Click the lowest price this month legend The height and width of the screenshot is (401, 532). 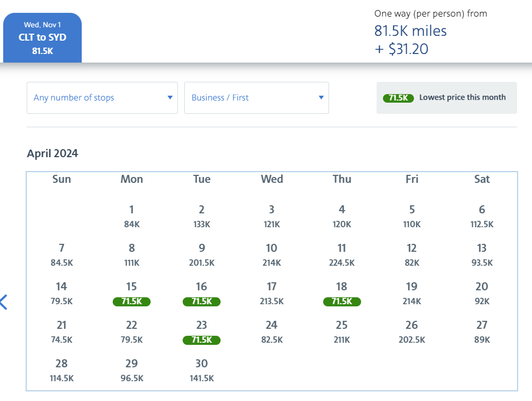(x=447, y=98)
